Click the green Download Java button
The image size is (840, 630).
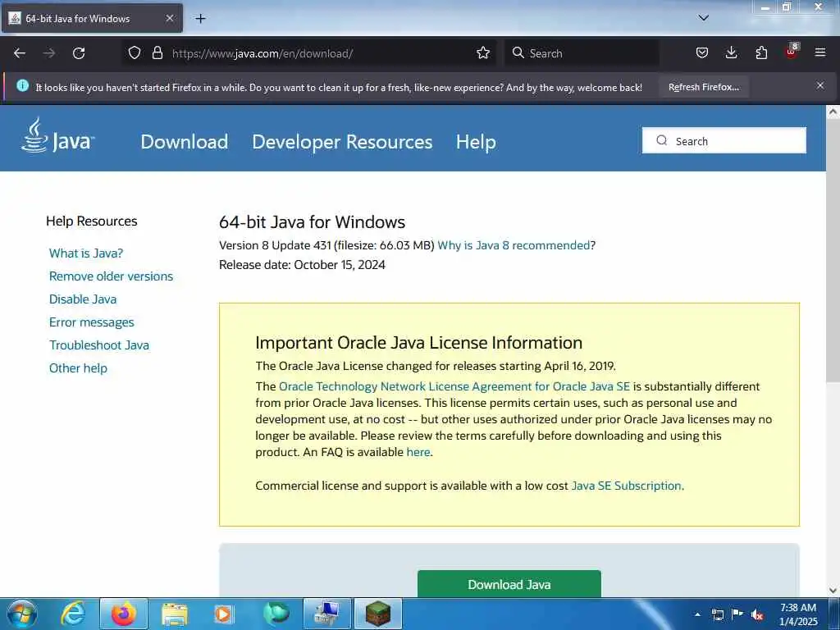(x=509, y=584)
